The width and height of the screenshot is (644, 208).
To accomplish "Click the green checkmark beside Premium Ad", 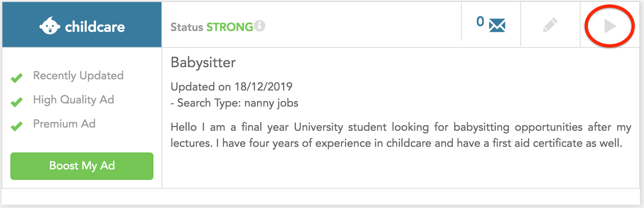I will coord(16,126).
